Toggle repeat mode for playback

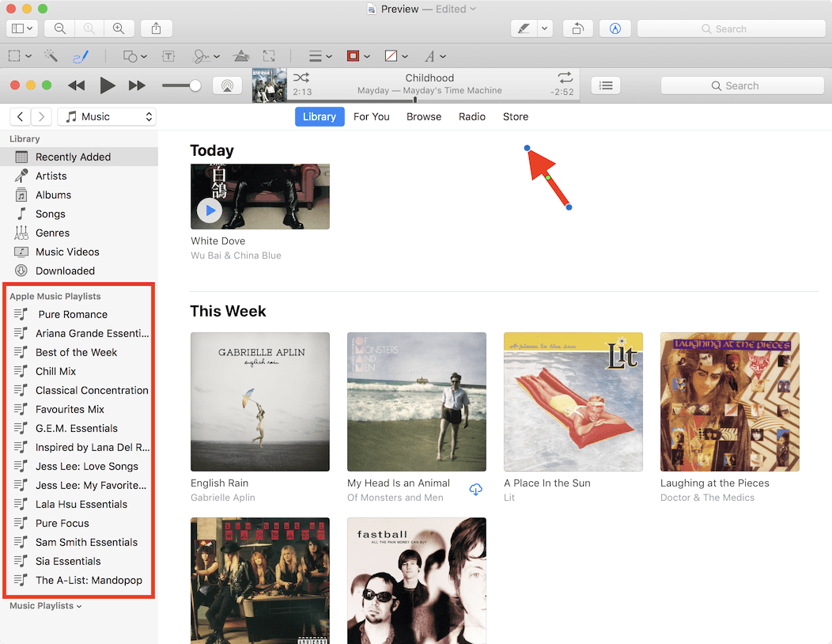click(565, 78)
